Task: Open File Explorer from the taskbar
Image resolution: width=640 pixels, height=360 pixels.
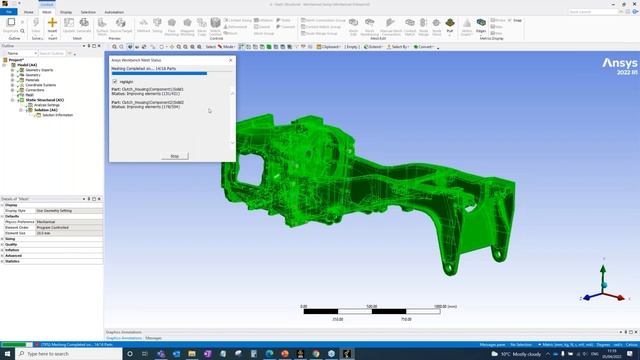Action: pyautogui.click(x=192, y=353)
